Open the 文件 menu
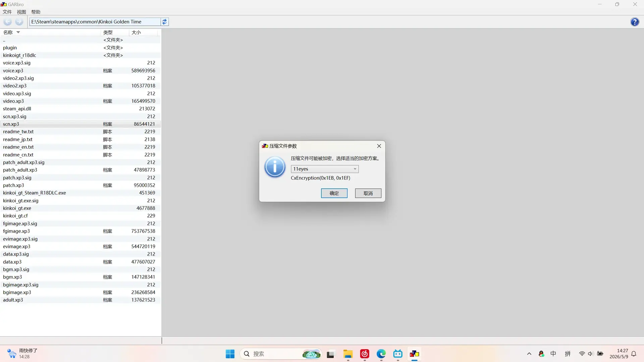The width and height of the screenshot is (644, 362). click(7, 12)
